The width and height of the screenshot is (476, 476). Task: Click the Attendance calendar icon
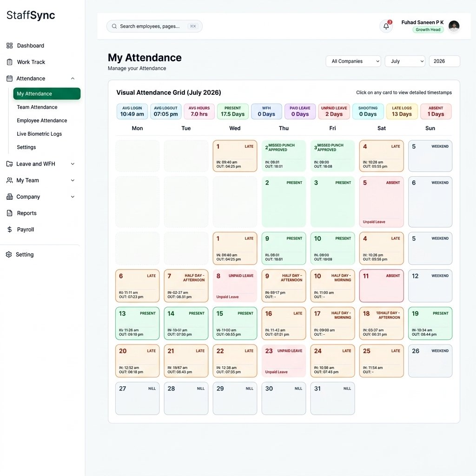[9, 78]
